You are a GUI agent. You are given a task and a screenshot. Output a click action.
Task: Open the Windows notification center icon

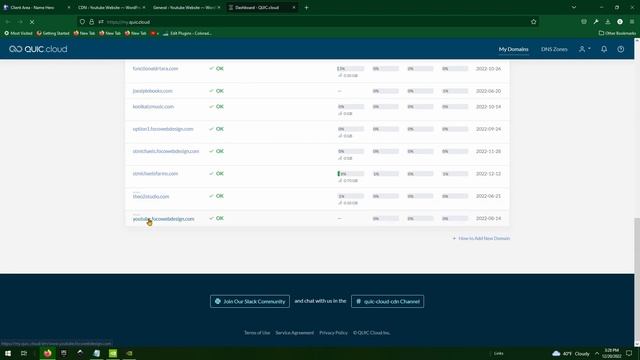pos(629,353)
